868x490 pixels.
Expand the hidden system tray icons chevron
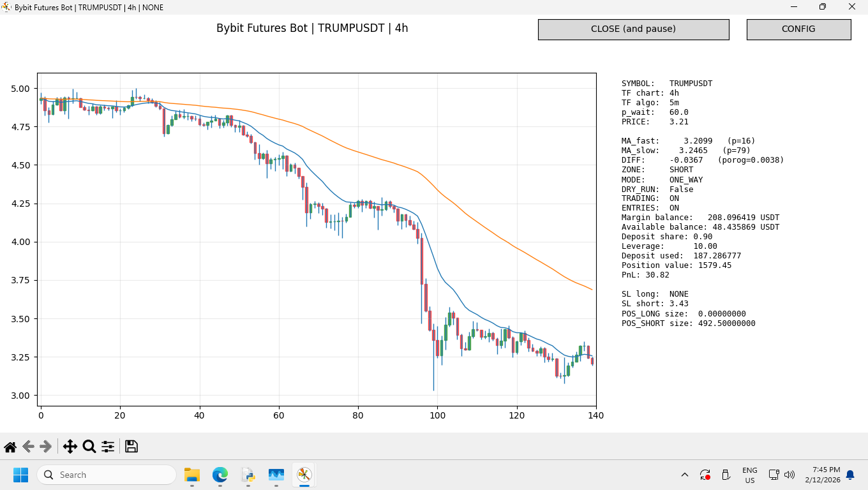click(685, 475)
